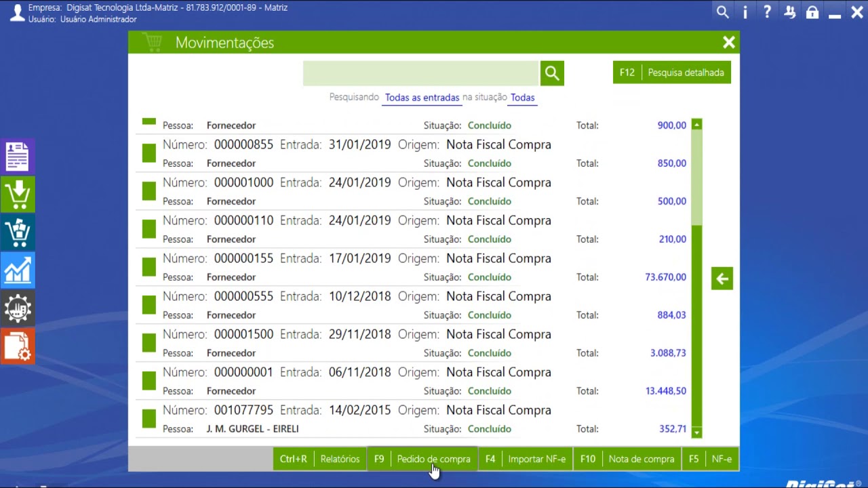
Task: Select green marker of entry 000001000
Action: [149, 192]
